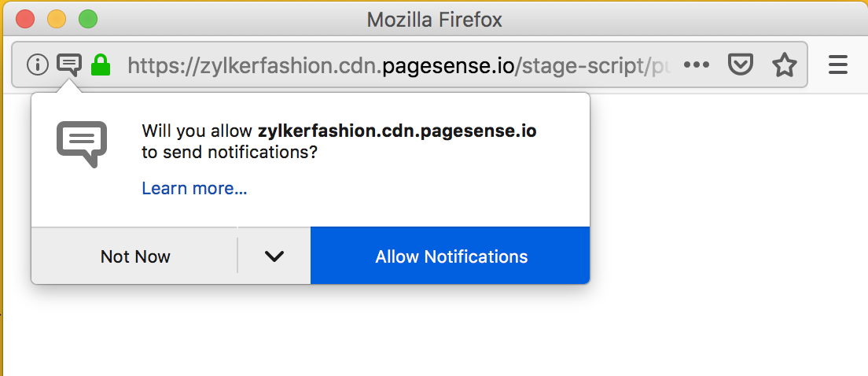Click the notification permission icon in address bar

click(x=69, y=65)
